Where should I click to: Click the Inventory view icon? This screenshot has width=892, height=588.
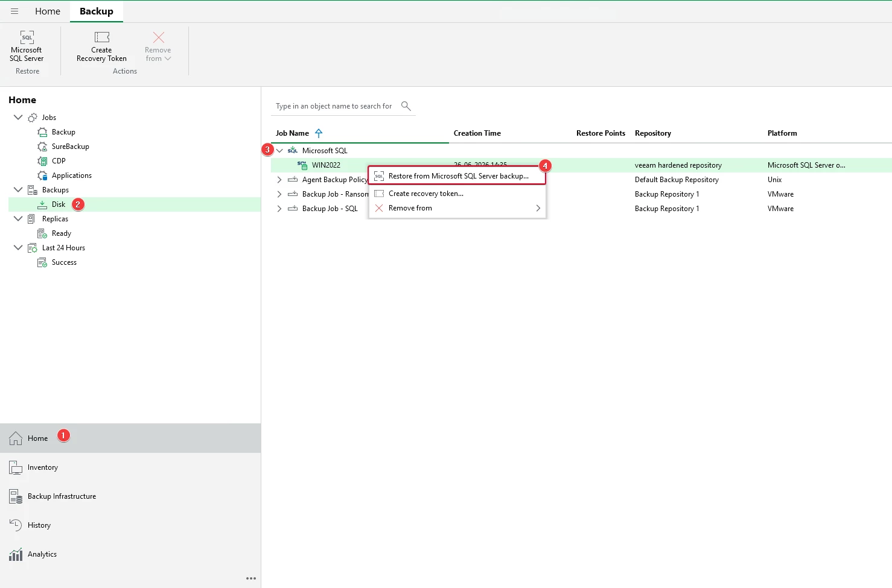pyautogui.click(x=16, y=467)
